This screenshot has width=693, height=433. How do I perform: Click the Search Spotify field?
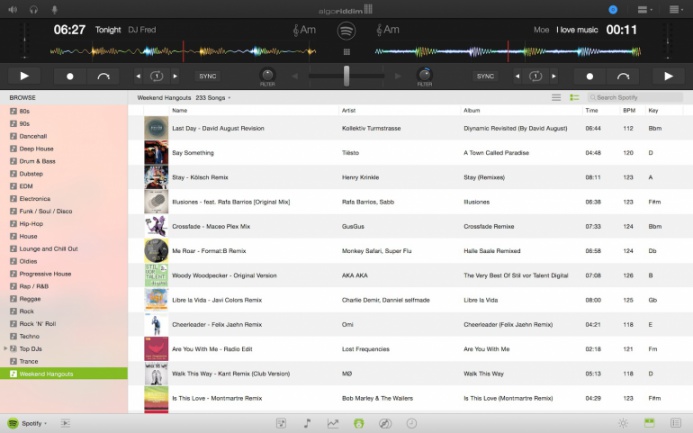pos(635,97)
